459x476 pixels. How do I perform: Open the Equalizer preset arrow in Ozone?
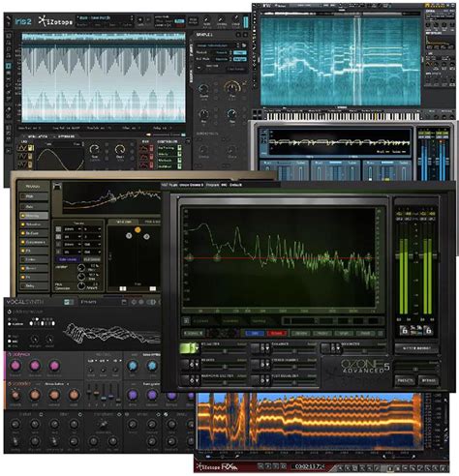pos(197,348)
